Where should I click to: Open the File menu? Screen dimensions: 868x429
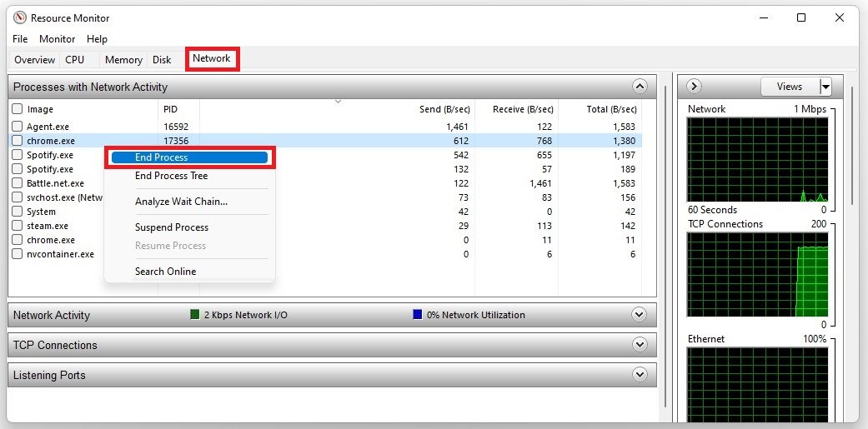click(x=20, y=38)
